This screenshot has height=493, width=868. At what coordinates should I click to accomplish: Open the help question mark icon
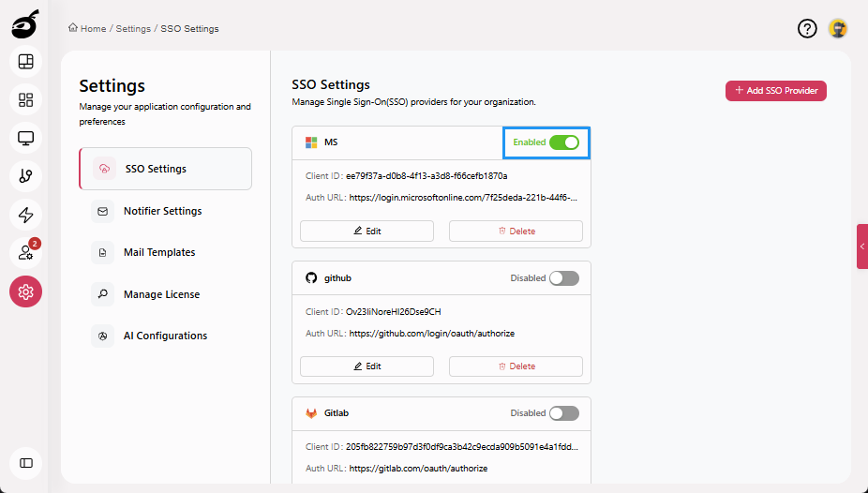(x=807, y=28)
